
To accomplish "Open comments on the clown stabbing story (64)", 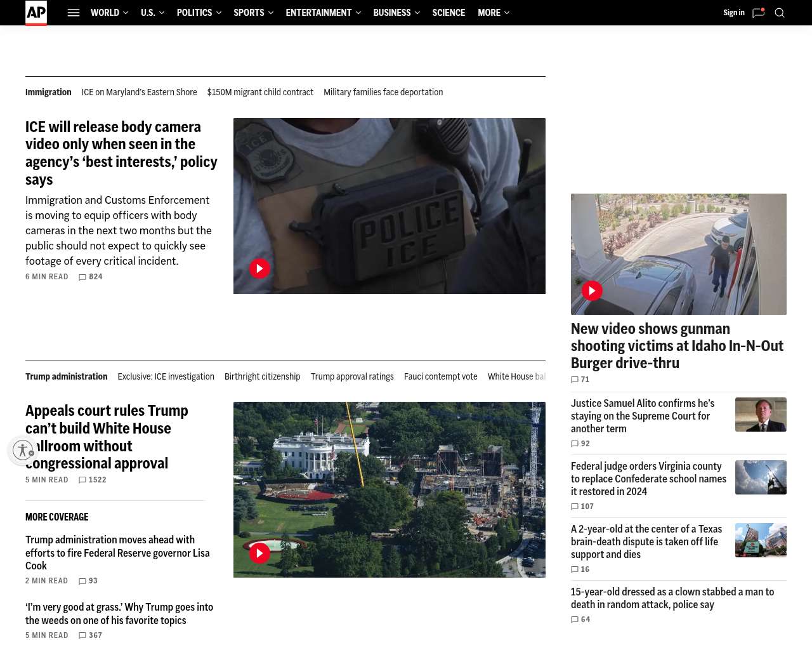I will click(x=580, y=620).
